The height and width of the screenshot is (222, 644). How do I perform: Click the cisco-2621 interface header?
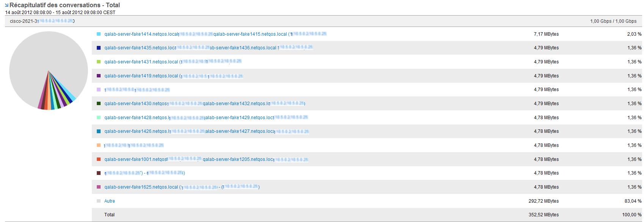click(x=42, y=21)
